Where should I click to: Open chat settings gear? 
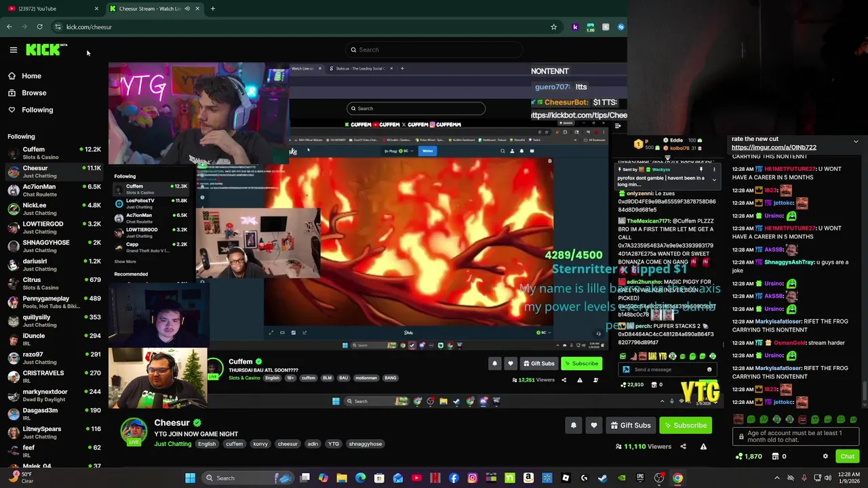[x=825, y=456]
